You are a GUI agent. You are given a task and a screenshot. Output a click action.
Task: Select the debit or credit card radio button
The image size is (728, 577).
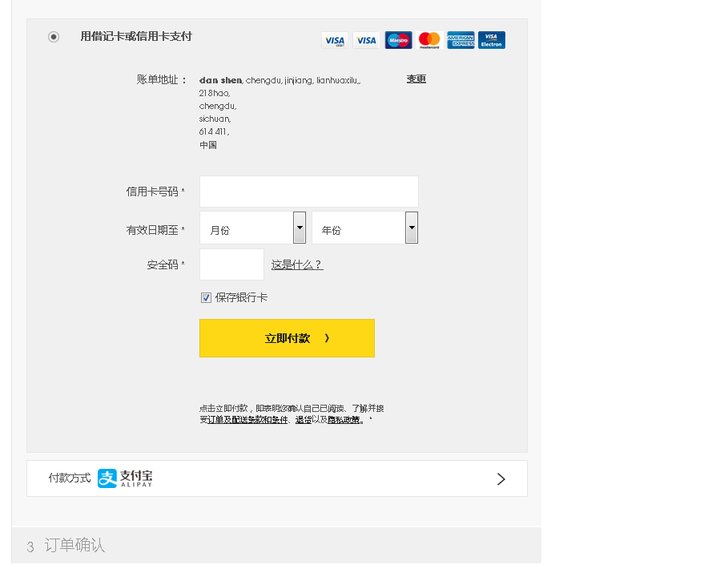click(54, 37)
